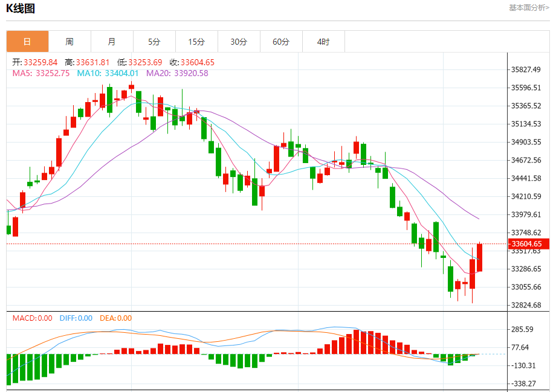Click the 35134.53 price axis label
The width and height of the screenshot is (556, 392).
(x=526, y=124)
